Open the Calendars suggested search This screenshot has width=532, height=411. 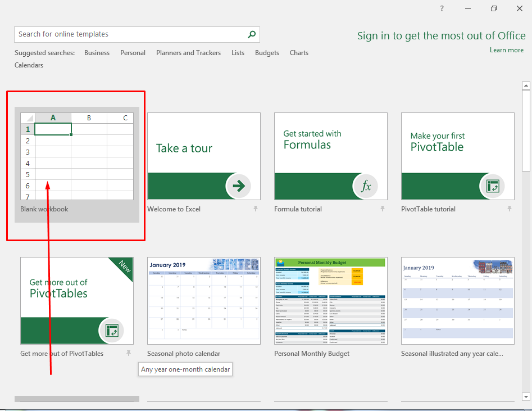tap(29, 65)
